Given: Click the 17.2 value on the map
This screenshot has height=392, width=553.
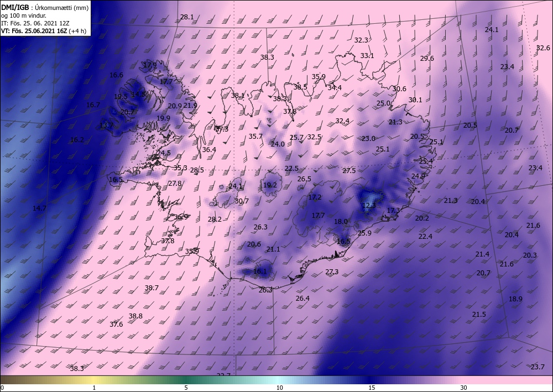Looking at the screenshot, I should [315, 197].
